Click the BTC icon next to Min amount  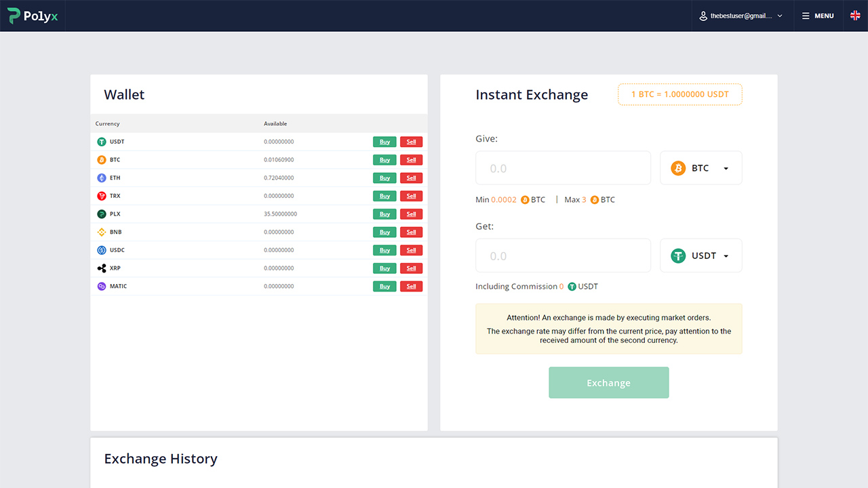[525, 200]
